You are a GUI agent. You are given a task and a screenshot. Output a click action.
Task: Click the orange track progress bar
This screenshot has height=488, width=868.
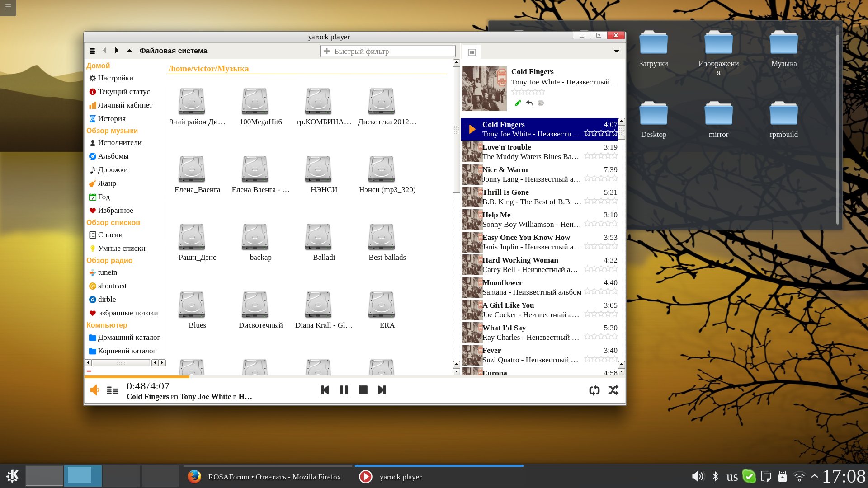[x=137, y=376]
